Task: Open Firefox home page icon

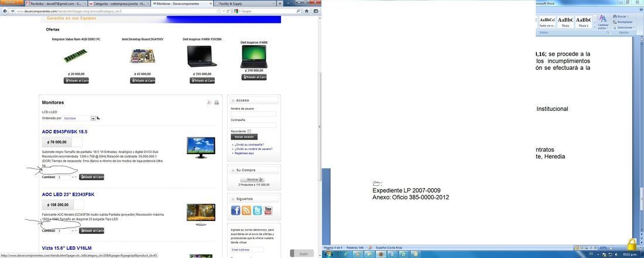Action: [307, 11]
